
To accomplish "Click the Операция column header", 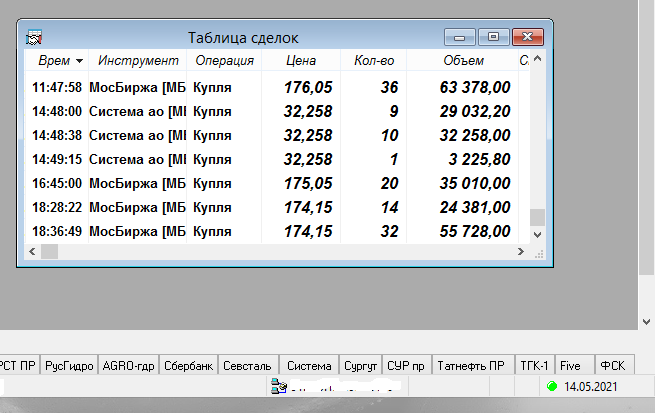I will point(224,60).
